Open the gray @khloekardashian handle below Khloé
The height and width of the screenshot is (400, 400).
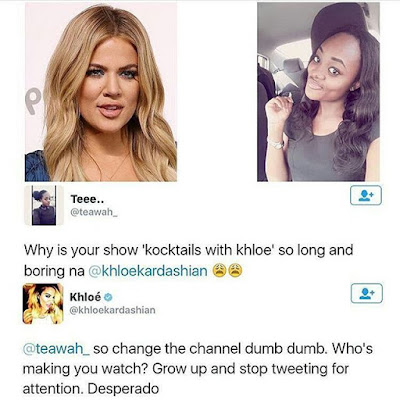coord(112,310)
